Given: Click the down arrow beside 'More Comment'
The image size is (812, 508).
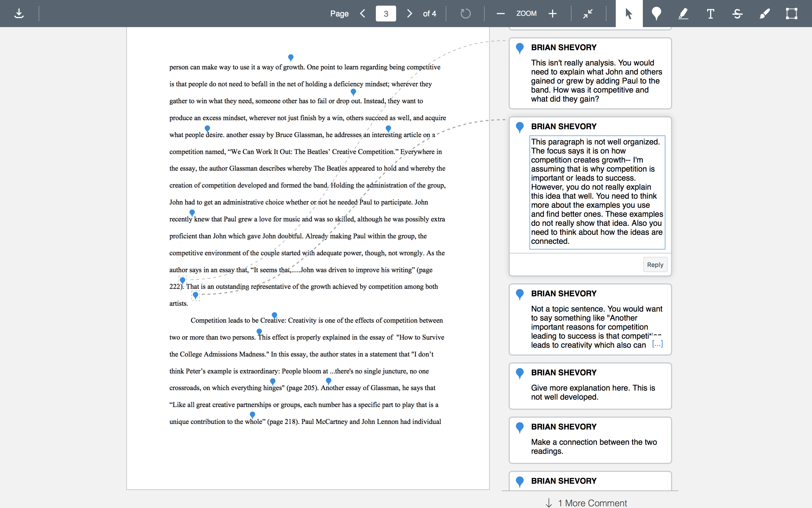Looking at the screenshot, I should click(549, 503).
